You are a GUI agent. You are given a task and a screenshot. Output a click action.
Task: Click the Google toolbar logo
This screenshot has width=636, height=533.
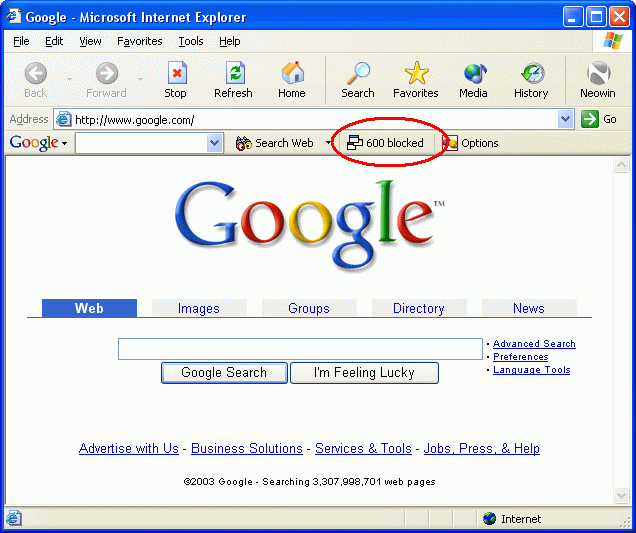[34, 143]
